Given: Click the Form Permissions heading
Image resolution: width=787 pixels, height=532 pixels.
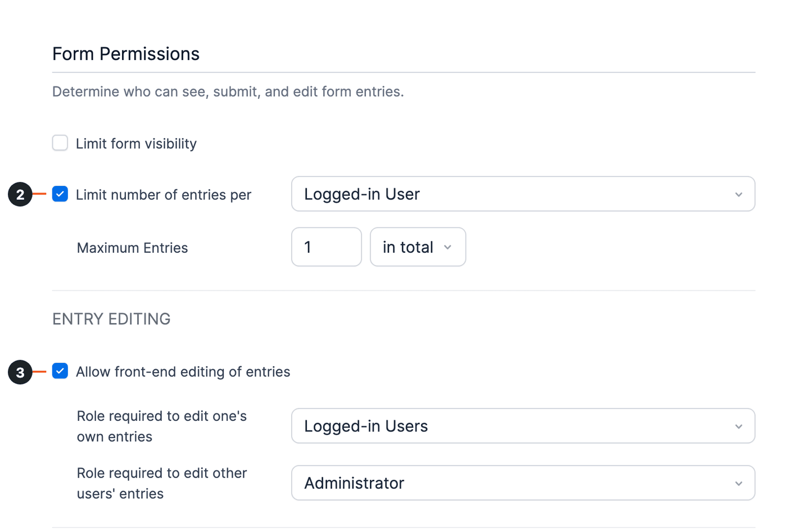Looking at the screenshot, I should coord(126,54).
